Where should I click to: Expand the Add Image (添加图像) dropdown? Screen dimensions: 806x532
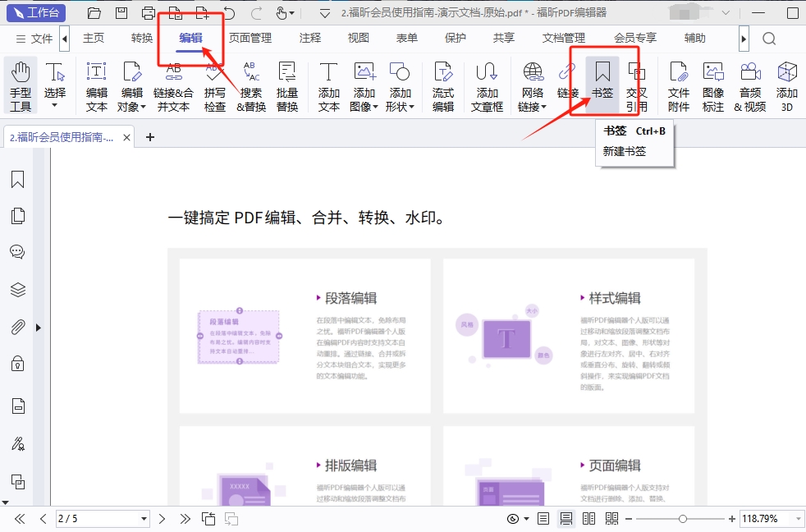(375, 107)
